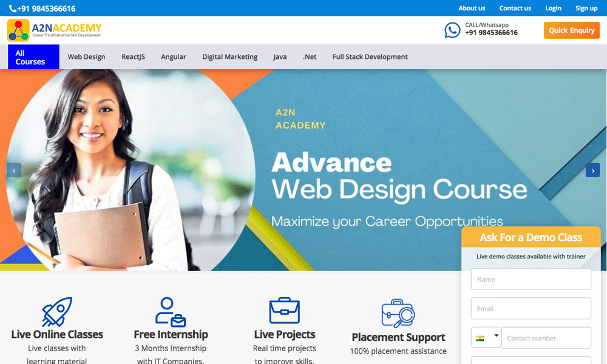The height and width of the screenshot is (364, 607).
Task: Click the A2N Academy logo
Action: coord(54,30)
